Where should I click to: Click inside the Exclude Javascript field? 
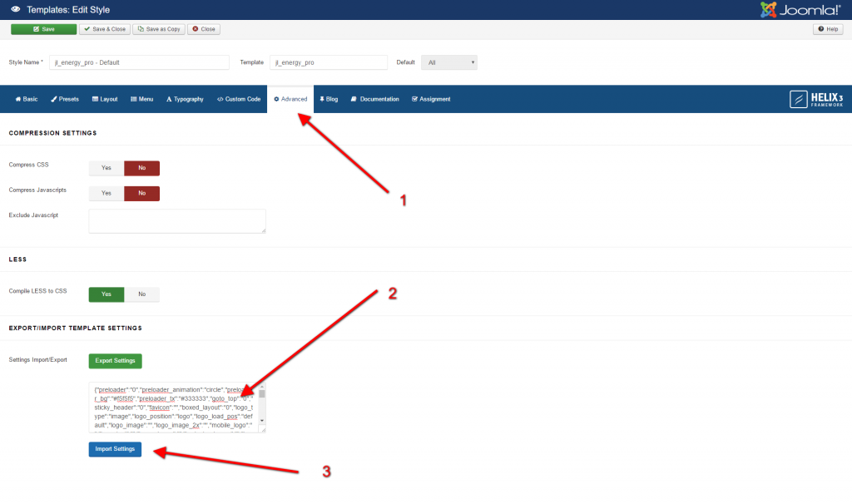(176, 221)
